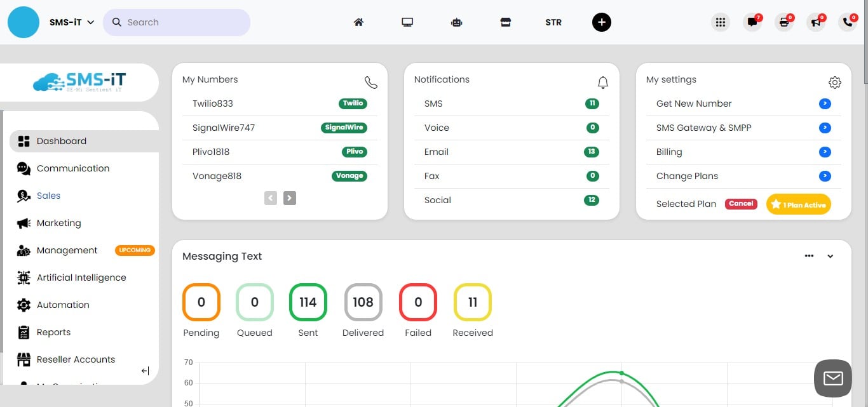Open the floating mail widget button
This screenshot has width=868, height=407.
[x=832, y=378]
